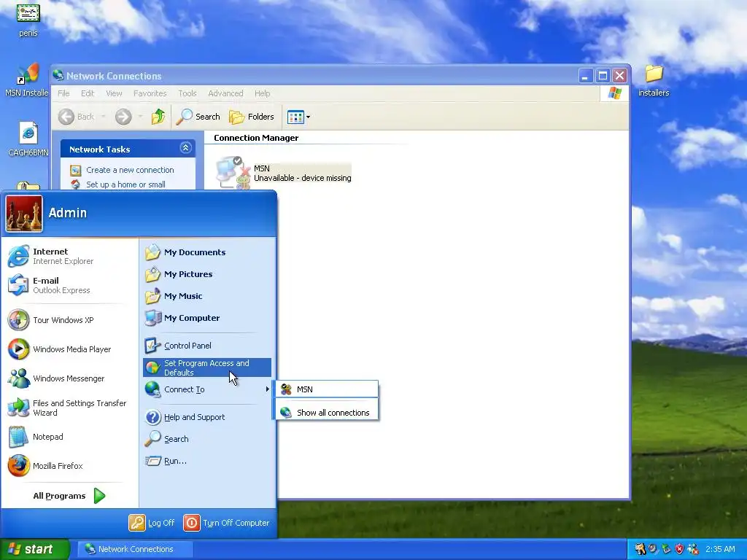Open Internet Explorer from Start menu
Screen dimensions: 747x560
click(x=69, y=256)
